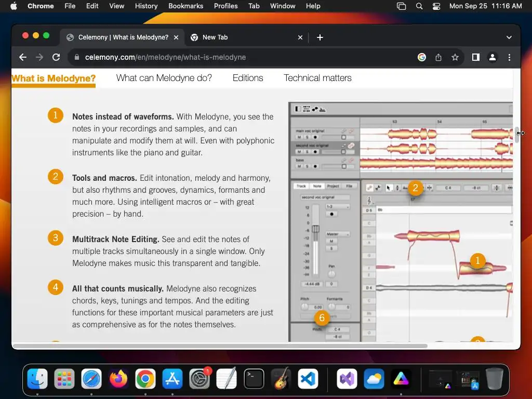The height and width of the screenshot is (399, 532).
Task: View site info via the lock icon
Action: (x=77, y=57)
